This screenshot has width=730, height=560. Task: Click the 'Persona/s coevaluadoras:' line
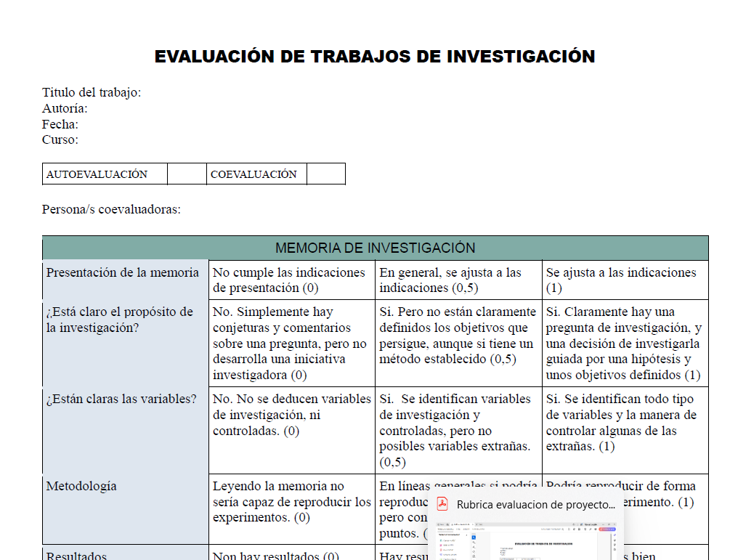point(111,210)
